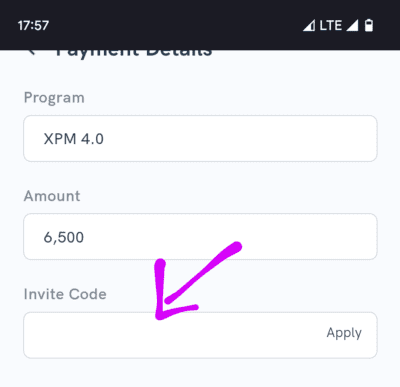This screenshot has width=400, height=387.
Task: Click the Program label
Action: point(54,98)
